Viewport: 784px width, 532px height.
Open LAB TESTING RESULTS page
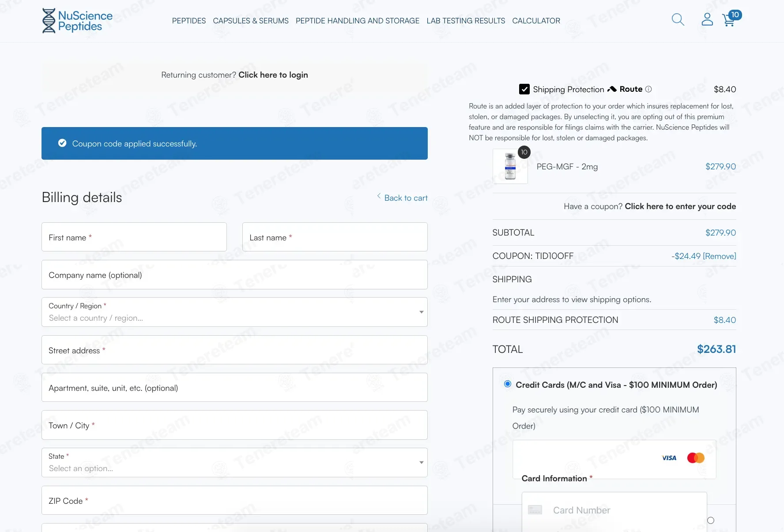coord(466,21)
